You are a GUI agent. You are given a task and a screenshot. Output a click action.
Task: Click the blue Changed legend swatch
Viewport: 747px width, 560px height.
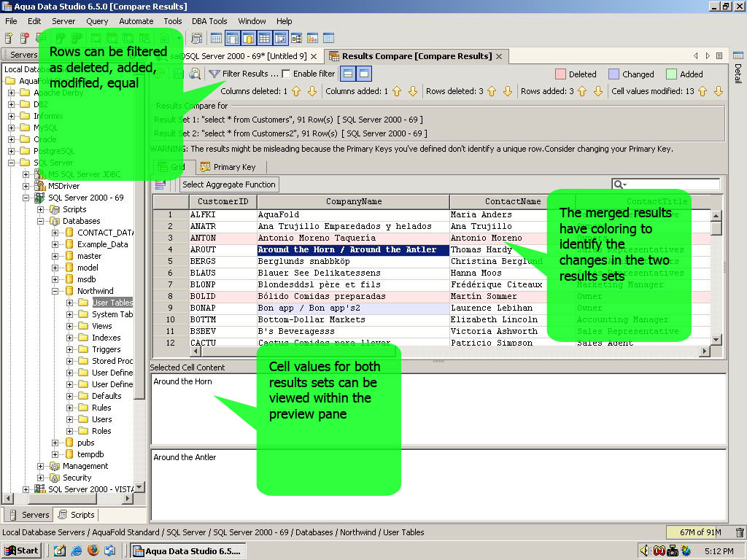(614, 74)
